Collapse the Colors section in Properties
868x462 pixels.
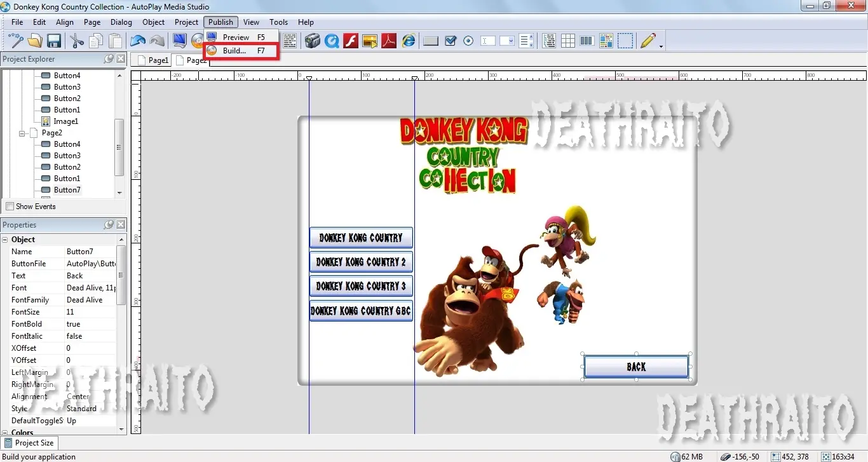5,433
